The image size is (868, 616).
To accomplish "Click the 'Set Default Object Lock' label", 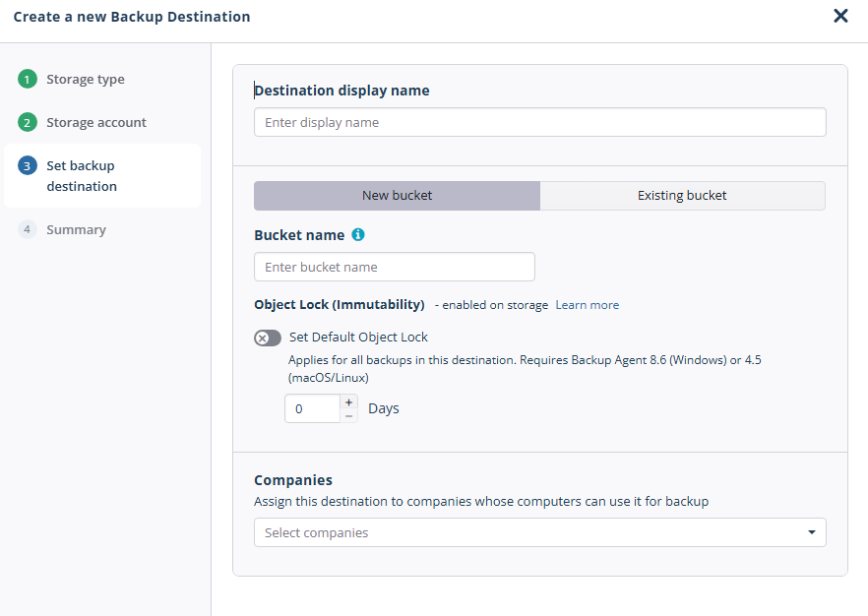I will 358,338.
